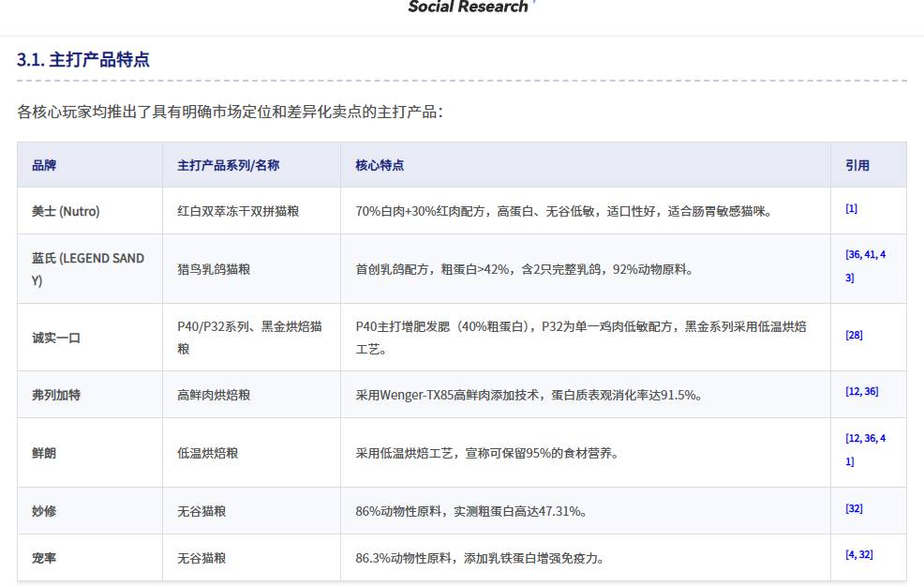Click the Wenger-TX85高鲜肉添加技术 description
The image size is (924, 587).
tap(529, 395)
